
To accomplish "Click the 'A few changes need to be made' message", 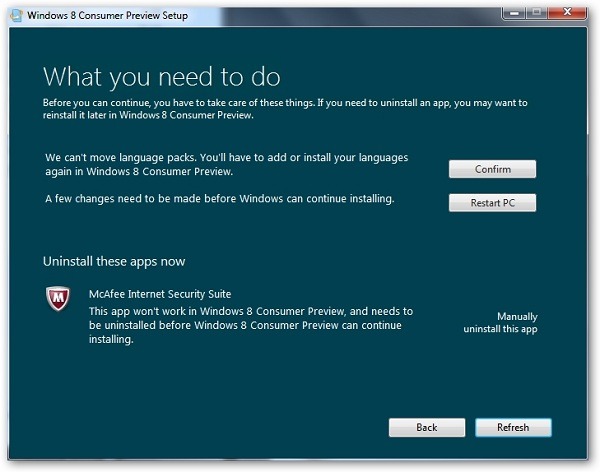I will (x=220, y=199).
